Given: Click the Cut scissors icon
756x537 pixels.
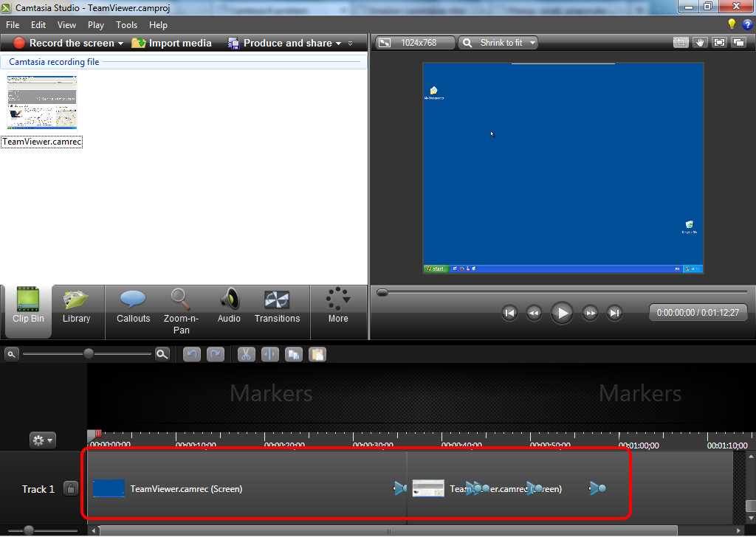Looking at the screenshot, I should 247,355.
